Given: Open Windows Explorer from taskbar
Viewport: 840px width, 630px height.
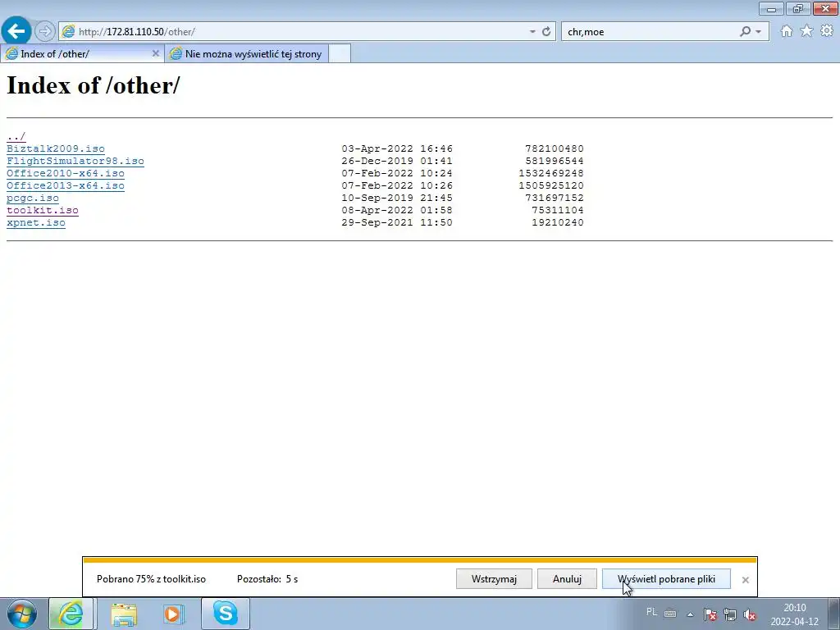Looking at the screenshot, I should coord(124,614).
